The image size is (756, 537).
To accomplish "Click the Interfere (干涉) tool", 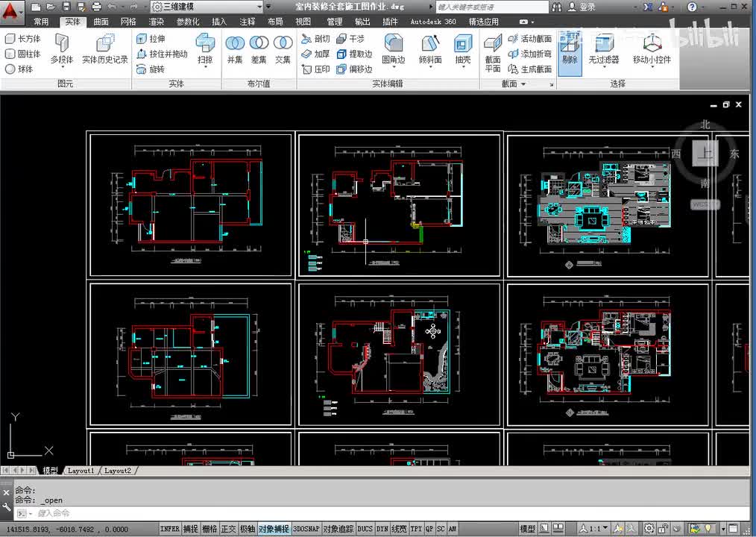I will click(350, 39).
